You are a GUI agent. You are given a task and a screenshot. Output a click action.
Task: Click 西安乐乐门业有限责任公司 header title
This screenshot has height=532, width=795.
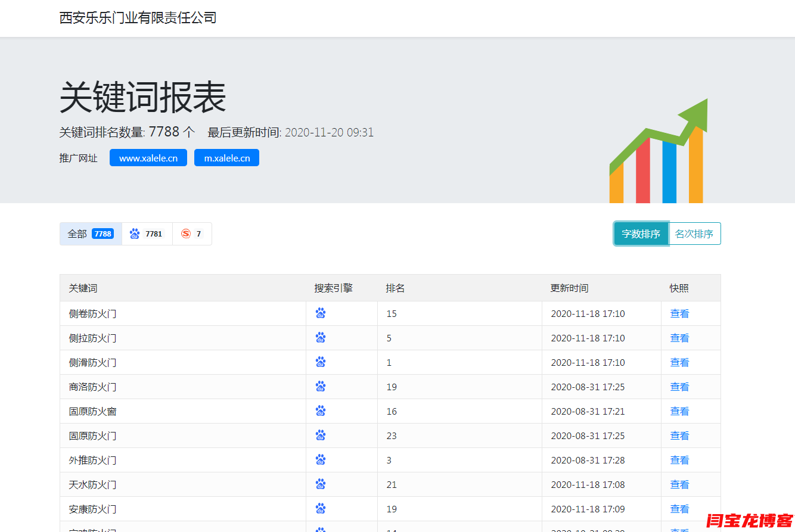pos(138,18)
